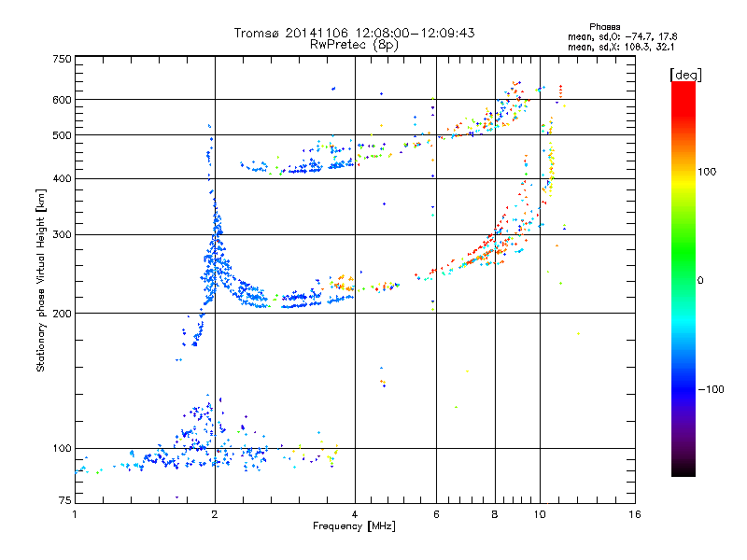Click the 'Stationary phase Virtual Height [km]' label
The image size is (747, 560).
click(x=40, y=281)
